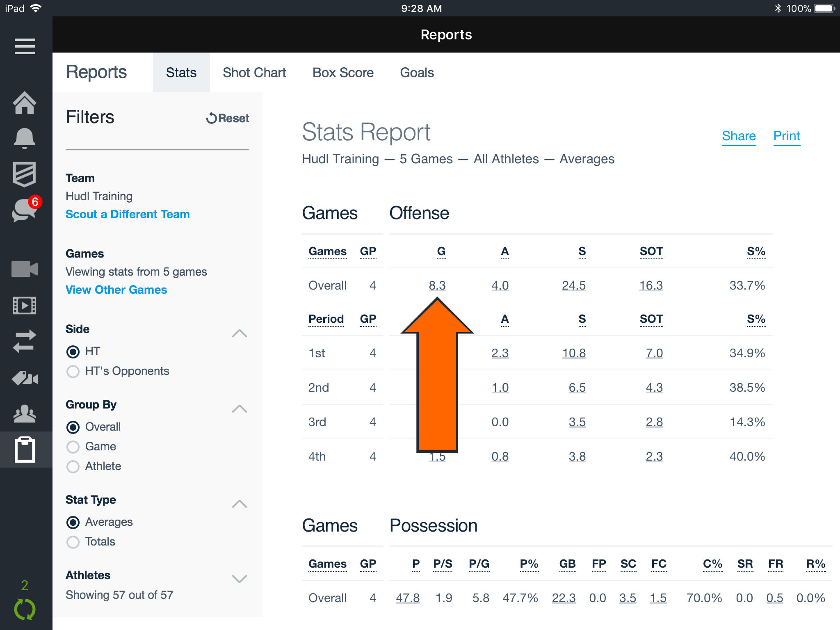Switch Stat Type to Totals
The width and height of the screenshot is (840, 630).
point(73,542)
